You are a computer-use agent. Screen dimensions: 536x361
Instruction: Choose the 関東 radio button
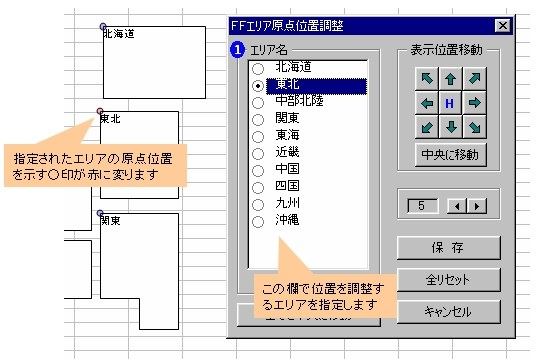(x=258, y=120)
